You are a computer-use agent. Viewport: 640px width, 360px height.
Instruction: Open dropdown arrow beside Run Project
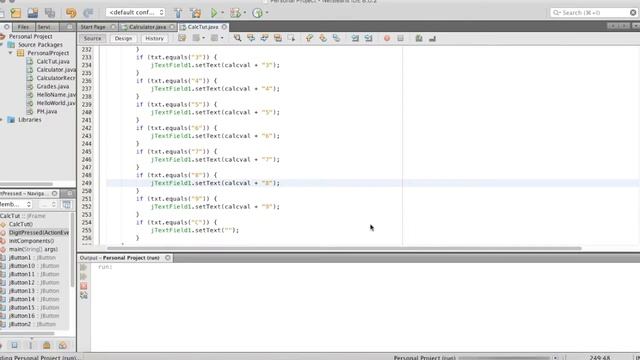click(222, 13)
